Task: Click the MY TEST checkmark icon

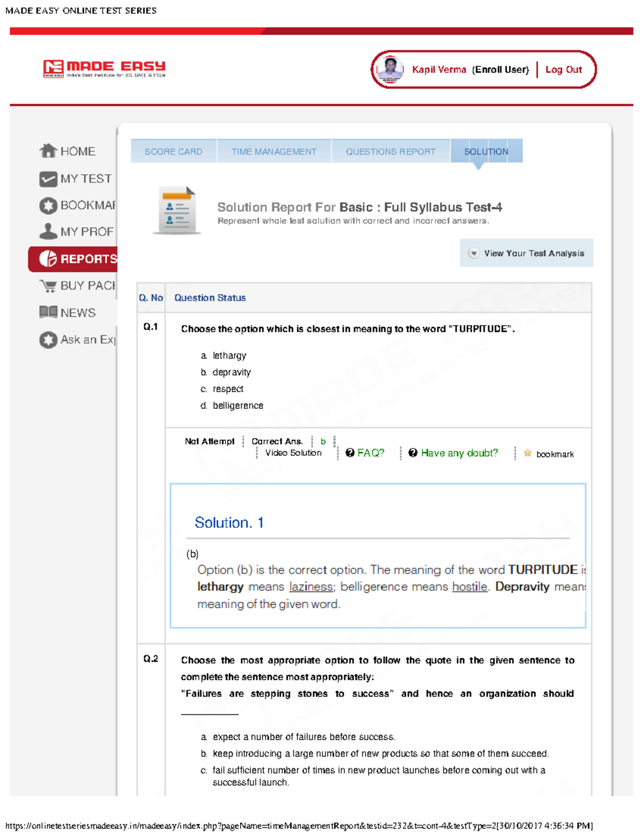Action: [48, 179]
